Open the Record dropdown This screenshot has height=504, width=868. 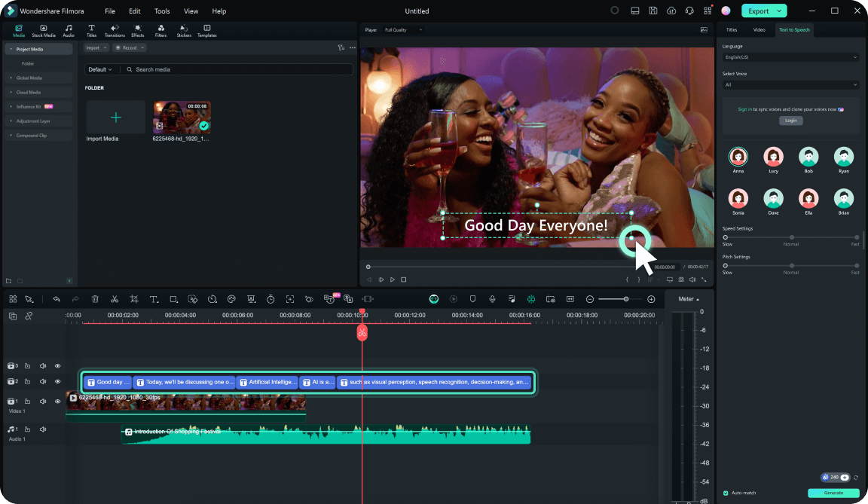point(130,48)
